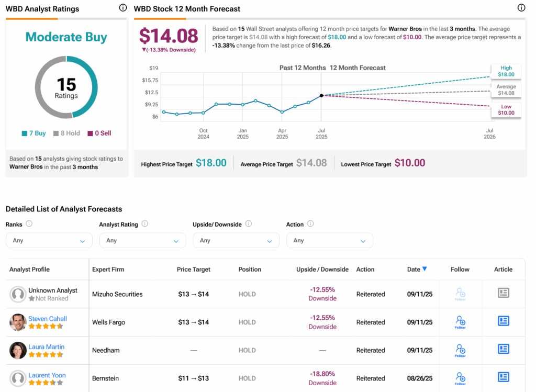This screenshot has width=536, height=392.
Task: Open the Bernstein article icon
Action: click(x=503, y=377)
